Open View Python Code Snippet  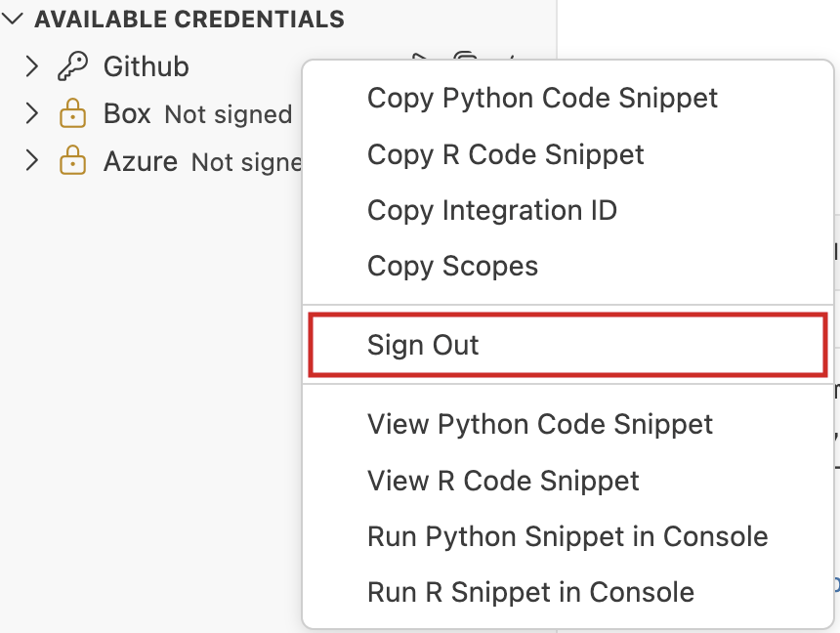(x=539, y=424)
